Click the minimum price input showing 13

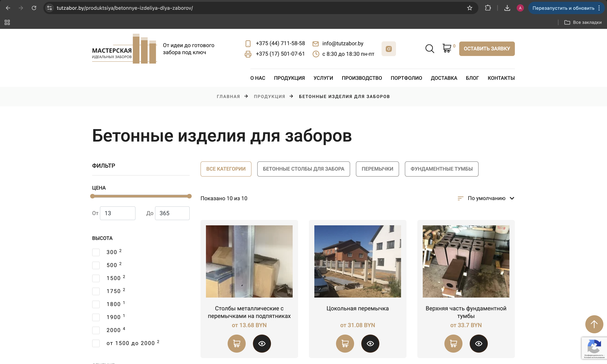(118, 213)
